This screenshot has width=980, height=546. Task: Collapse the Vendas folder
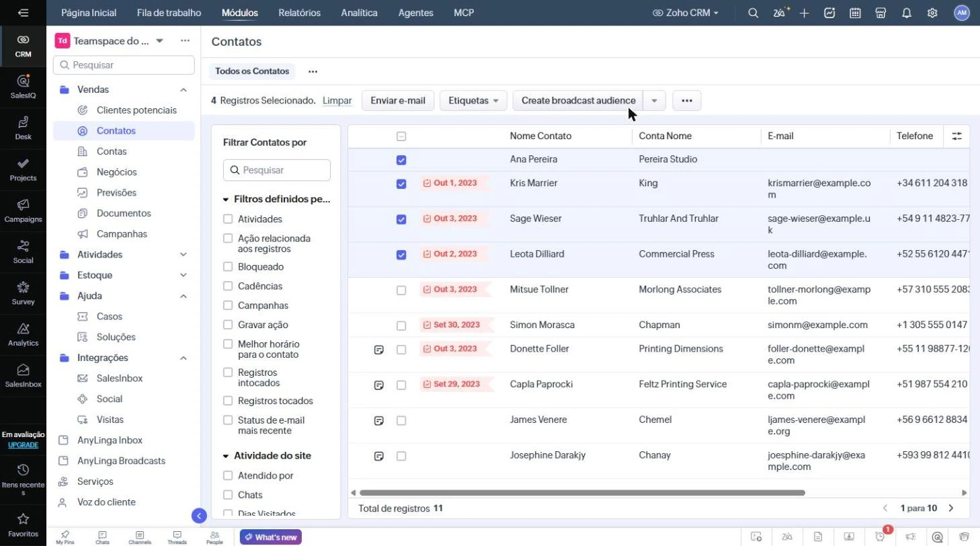tap(183, 89)
